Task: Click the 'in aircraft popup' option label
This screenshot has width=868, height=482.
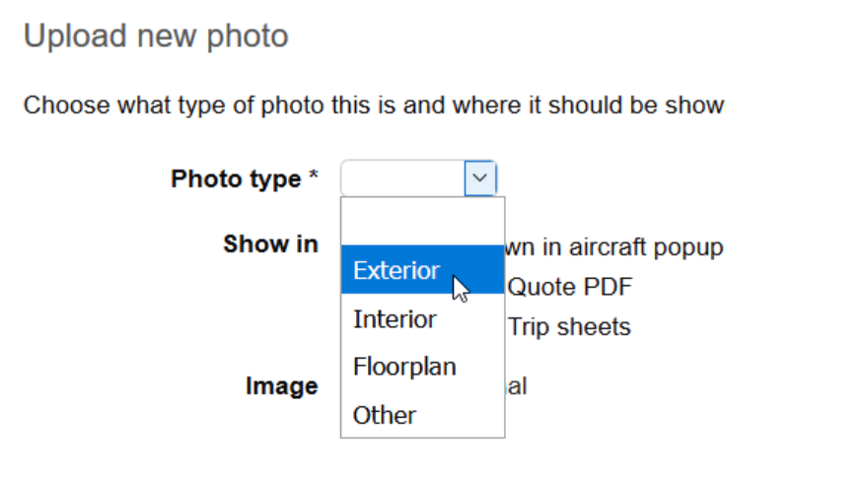Action: coord(615,246)
